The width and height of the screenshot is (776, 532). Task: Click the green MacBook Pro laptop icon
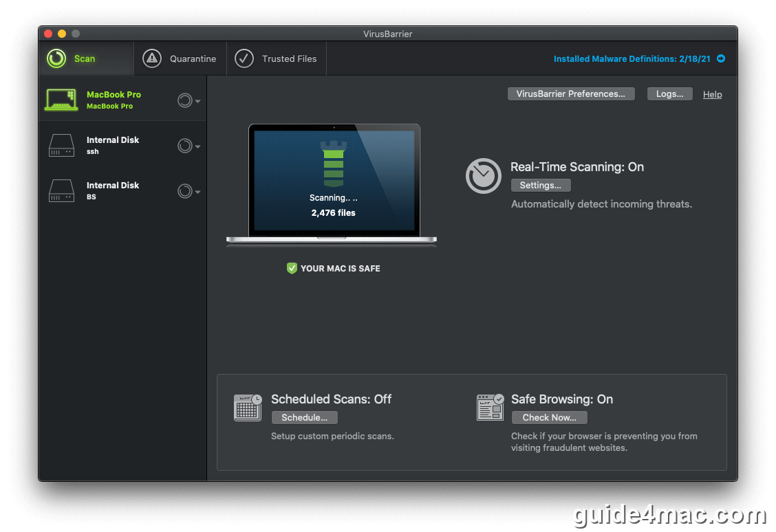(x=61, y=100)
